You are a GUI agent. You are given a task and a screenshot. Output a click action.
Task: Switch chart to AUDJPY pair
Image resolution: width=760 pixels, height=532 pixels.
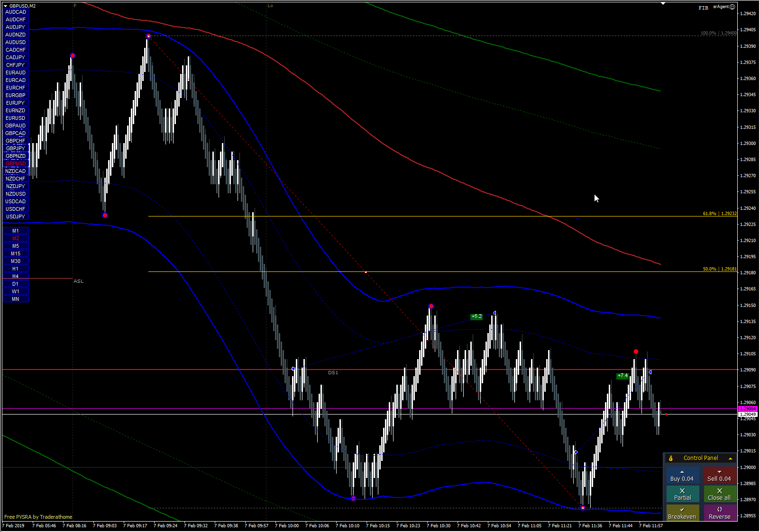pos(16,27)
